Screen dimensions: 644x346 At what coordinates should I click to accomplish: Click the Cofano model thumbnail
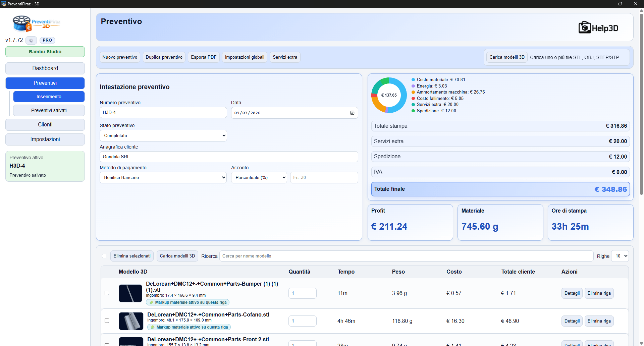131,321
